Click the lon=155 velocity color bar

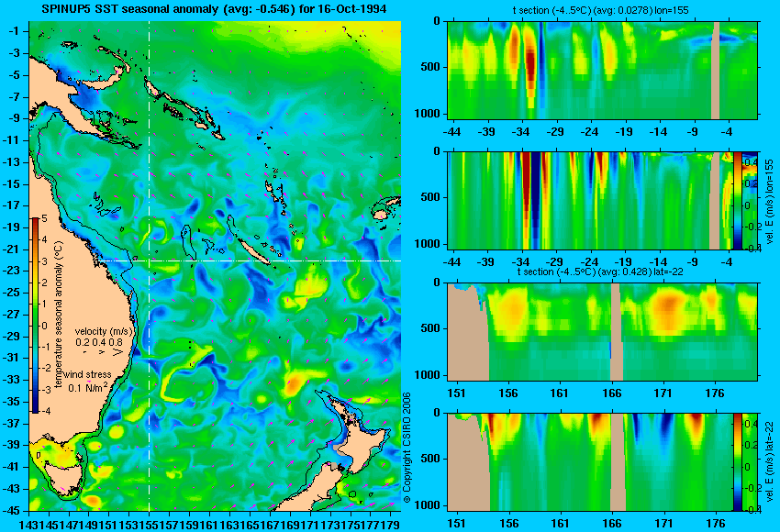tap(737, 200)
